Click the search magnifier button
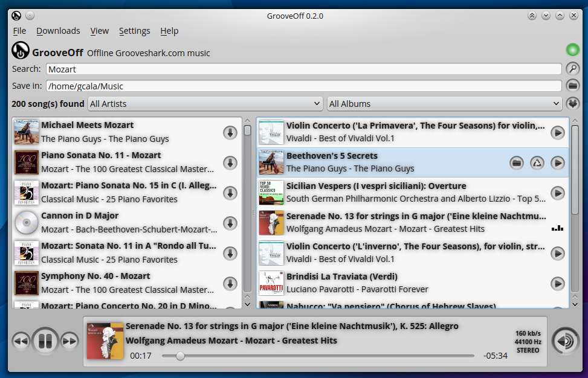 (573, 69)
